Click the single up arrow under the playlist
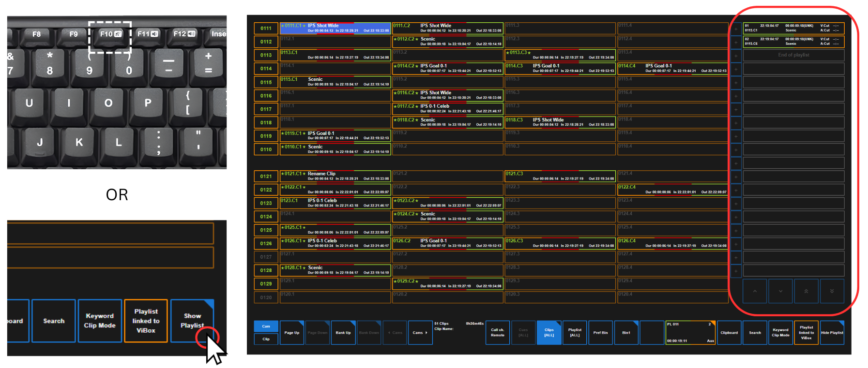Viewport: 868px width, 368px height. point(755,291)
